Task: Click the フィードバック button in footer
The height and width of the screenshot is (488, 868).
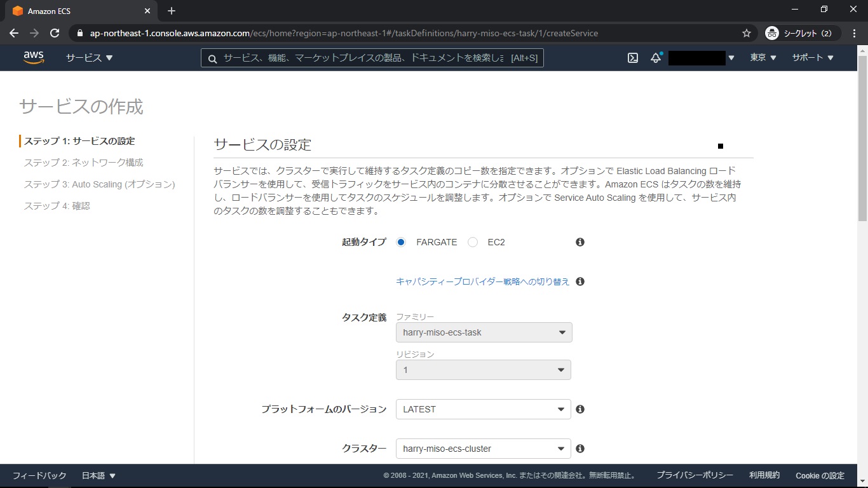Action: [39, 475]
